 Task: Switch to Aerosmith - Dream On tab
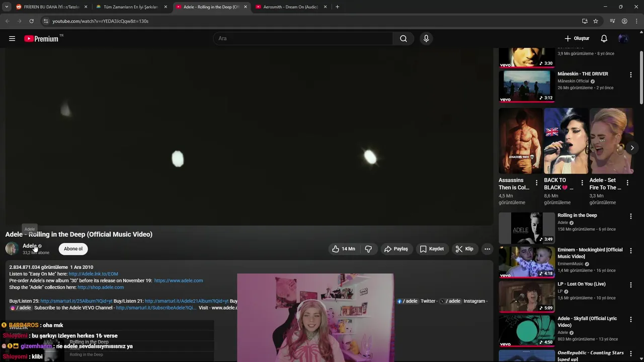point(291,7)
